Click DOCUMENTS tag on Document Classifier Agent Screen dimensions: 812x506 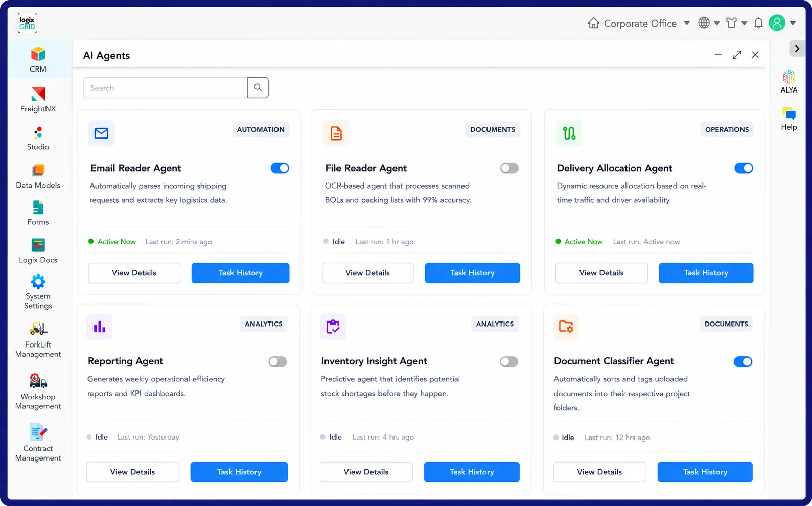(726, 324)
